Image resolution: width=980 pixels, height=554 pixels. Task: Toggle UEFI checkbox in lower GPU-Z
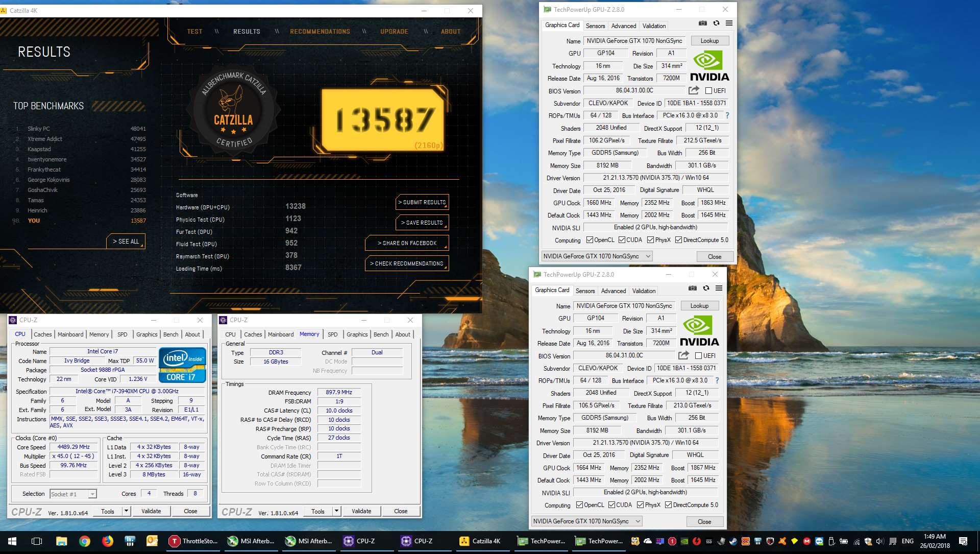click(698, 356)
